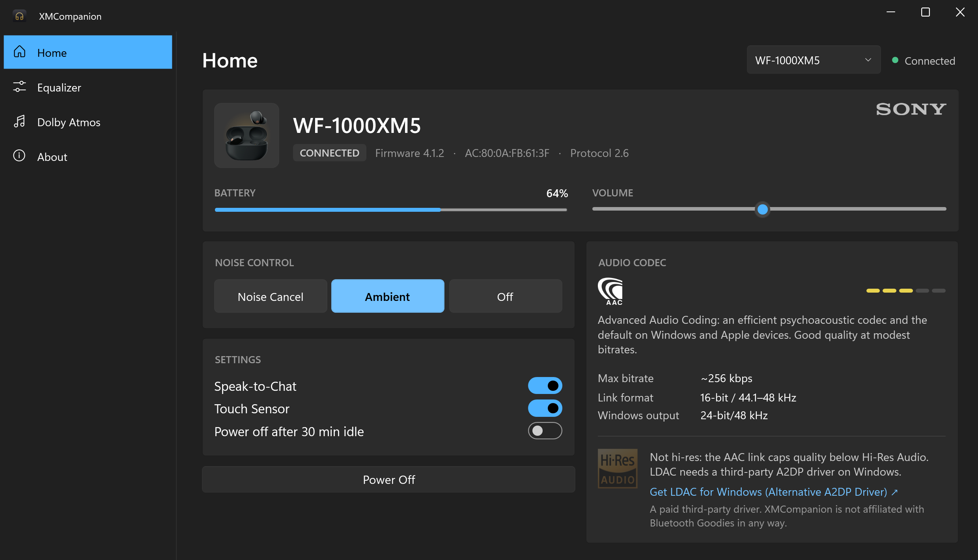
Task: Click the AUDIO CODEC section heading
Action: pyautogui.click(x=632, y=263)
